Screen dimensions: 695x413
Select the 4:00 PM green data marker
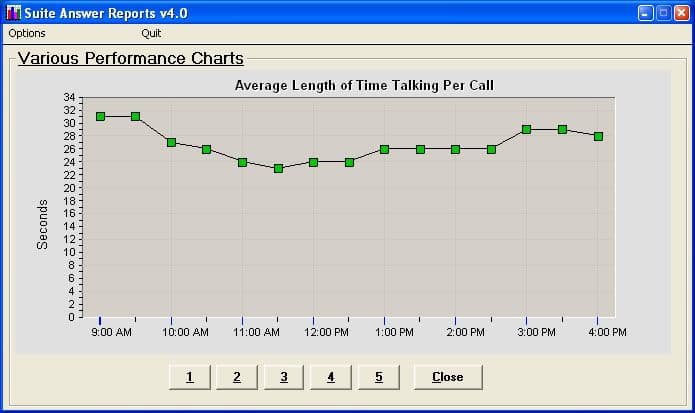point(598,136)
